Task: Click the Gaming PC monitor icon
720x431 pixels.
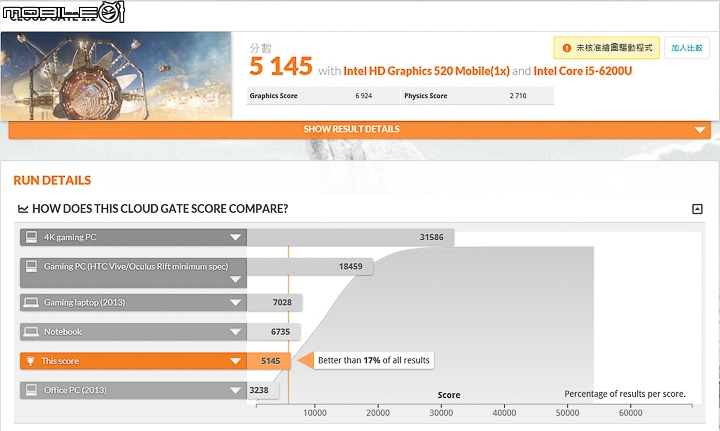Action: 31,266
